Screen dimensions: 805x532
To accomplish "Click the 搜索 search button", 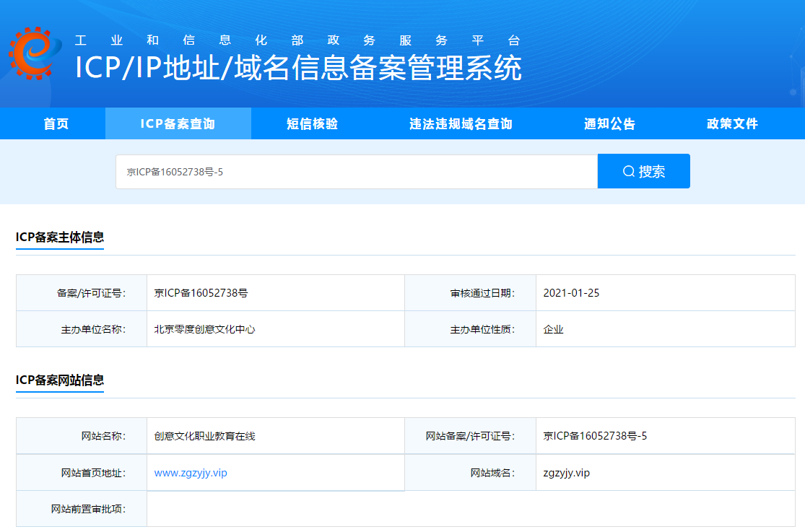I will pyautogui.click(x=644, y=171).
